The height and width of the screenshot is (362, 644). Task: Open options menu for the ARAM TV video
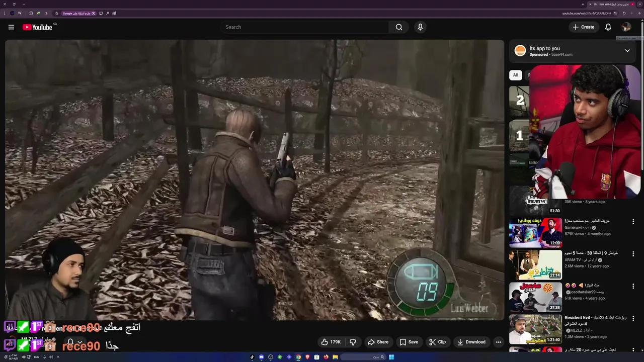pyautogui.click(x=633, y=254)
